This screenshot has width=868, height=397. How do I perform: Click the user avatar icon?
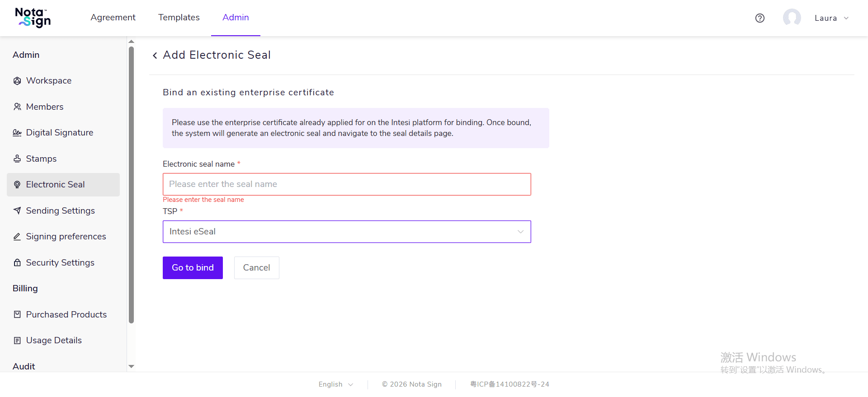coord(792,18)
